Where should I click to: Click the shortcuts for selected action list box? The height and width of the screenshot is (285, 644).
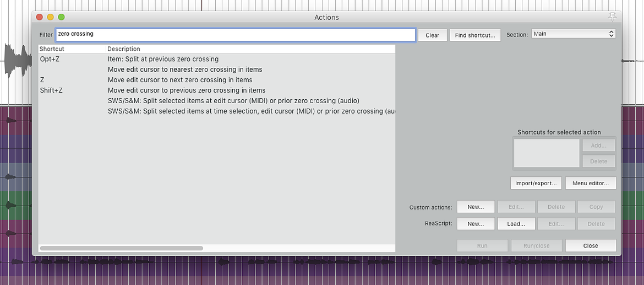(547, 153)
